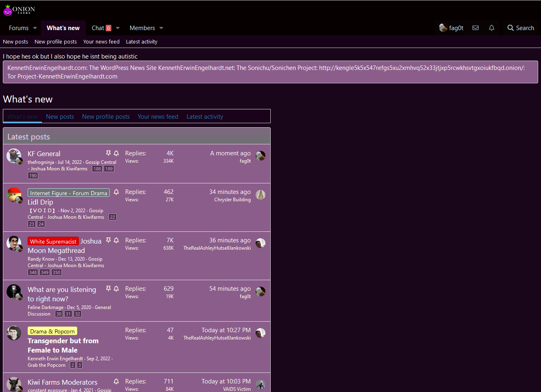Click the Chat unread count badge
This screenshot has height=392, width=541.
[109, 28]
